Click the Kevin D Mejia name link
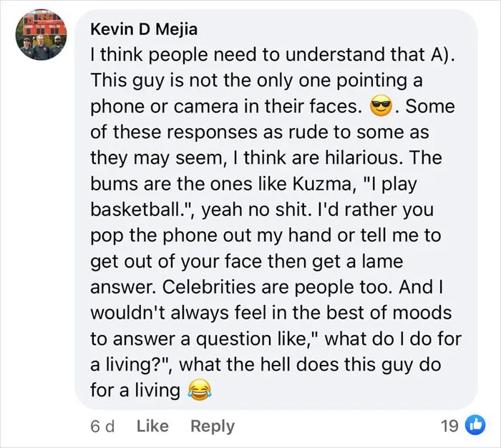 pyautogui.click(x=144, y=29)
